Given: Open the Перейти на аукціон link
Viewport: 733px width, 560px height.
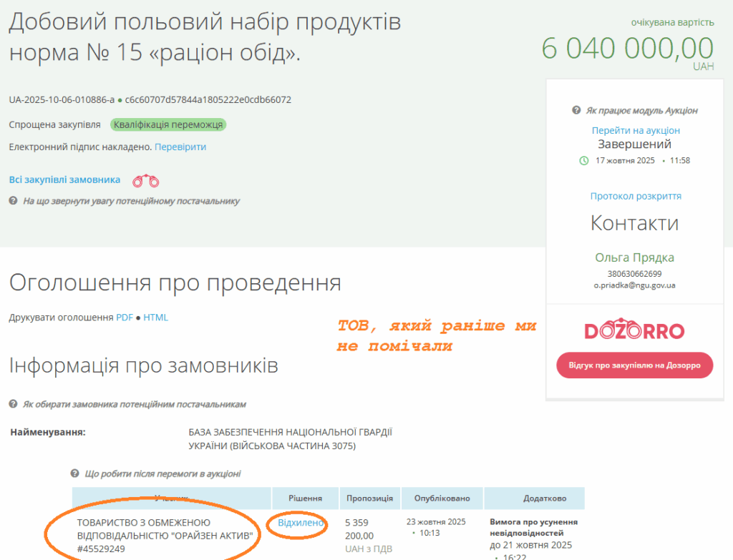Looking at the screenshot, I should tap(636, 130).
